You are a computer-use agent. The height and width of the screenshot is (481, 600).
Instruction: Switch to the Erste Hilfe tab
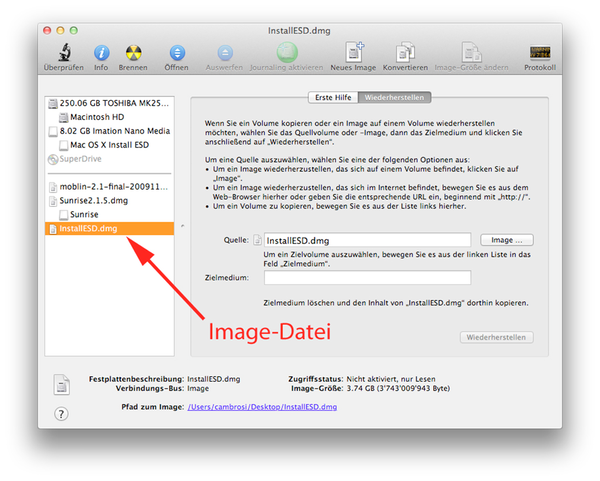click(x=330, y=98)
